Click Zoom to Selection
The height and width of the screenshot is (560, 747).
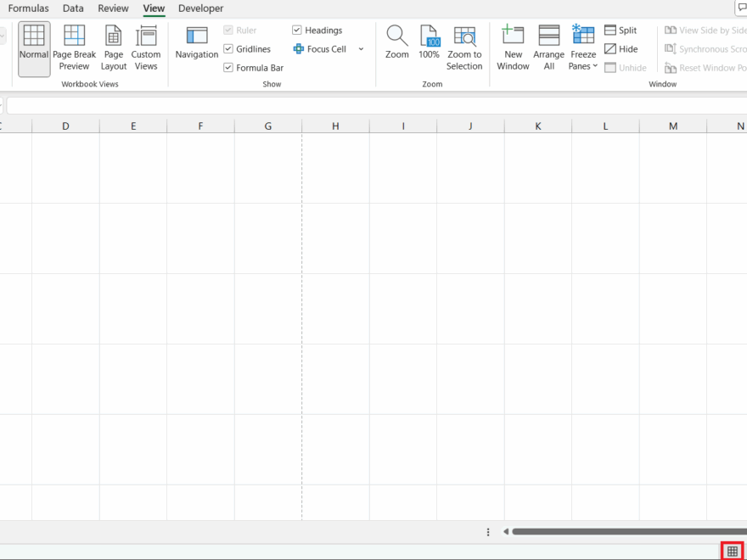(464, 47)
